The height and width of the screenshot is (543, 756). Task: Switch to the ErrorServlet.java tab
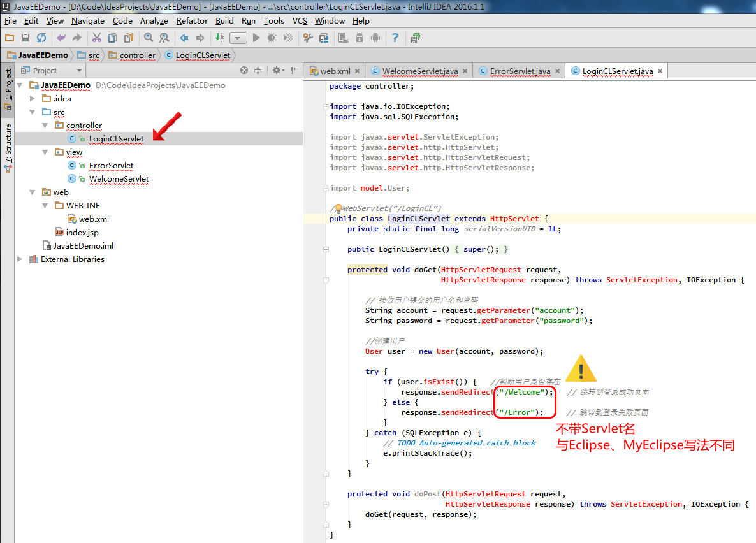tap(520, 71)
